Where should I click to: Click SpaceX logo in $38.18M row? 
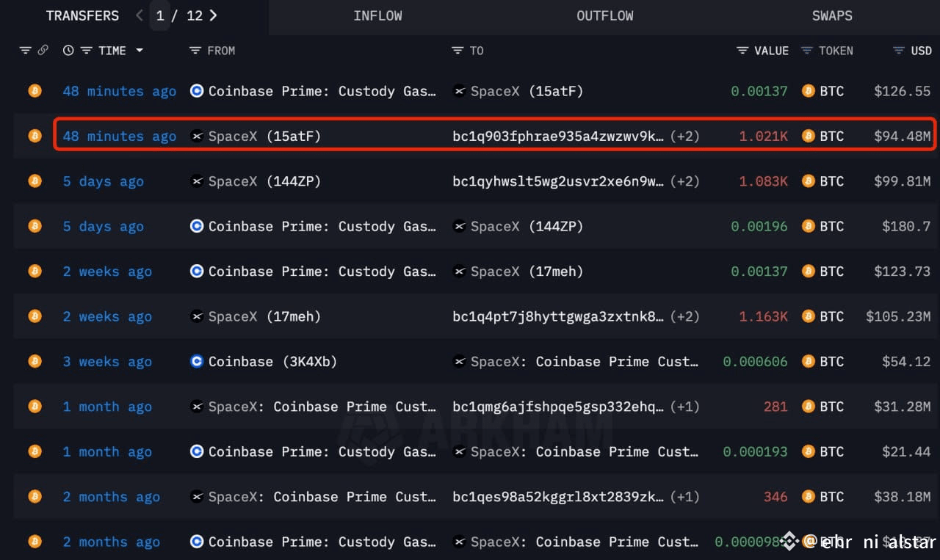pyautogui.click(x=196, y=497)
